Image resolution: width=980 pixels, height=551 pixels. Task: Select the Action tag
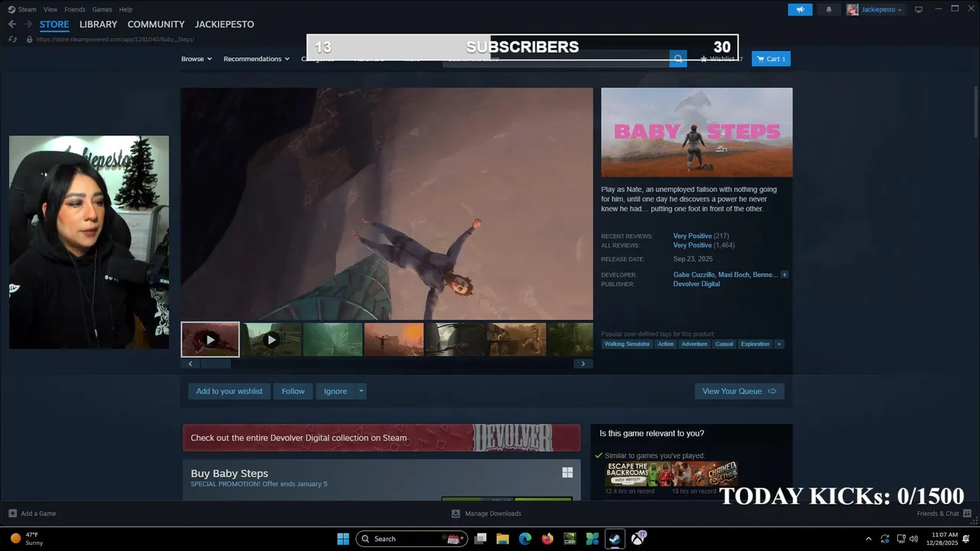click(x=665, y=344)
